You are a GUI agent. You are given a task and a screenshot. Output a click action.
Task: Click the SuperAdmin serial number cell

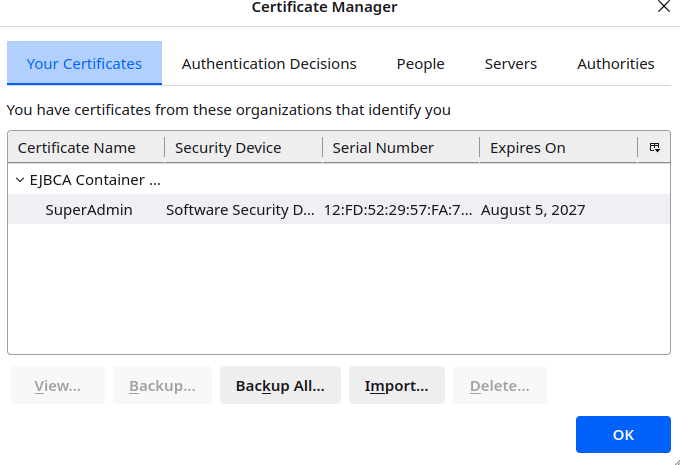coord(397,210)
